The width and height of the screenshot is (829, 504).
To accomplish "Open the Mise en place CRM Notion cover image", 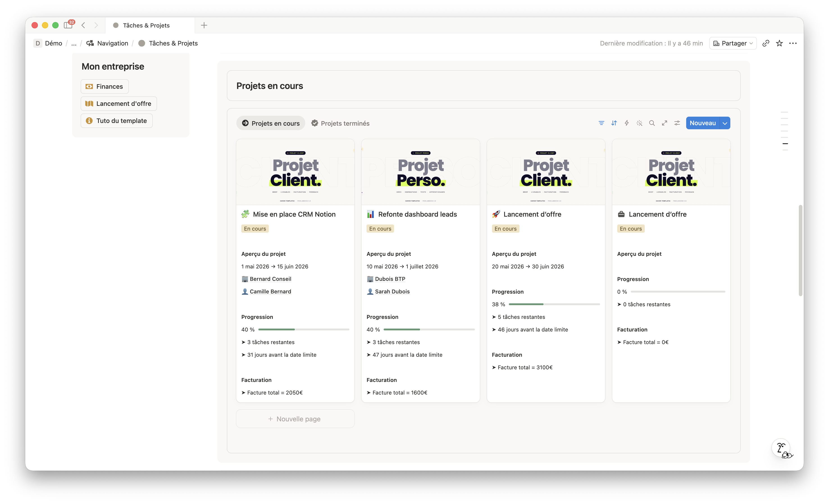I will click(x=295, y=172).
